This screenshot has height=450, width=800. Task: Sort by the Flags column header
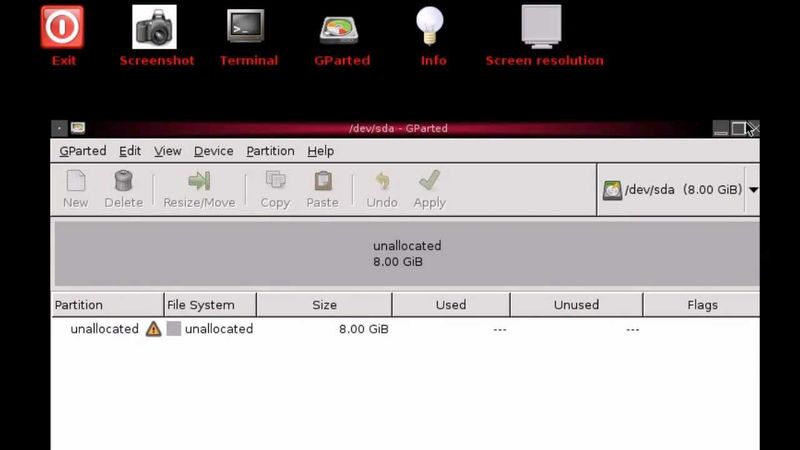pyautogui.click(x=702, y=305)
